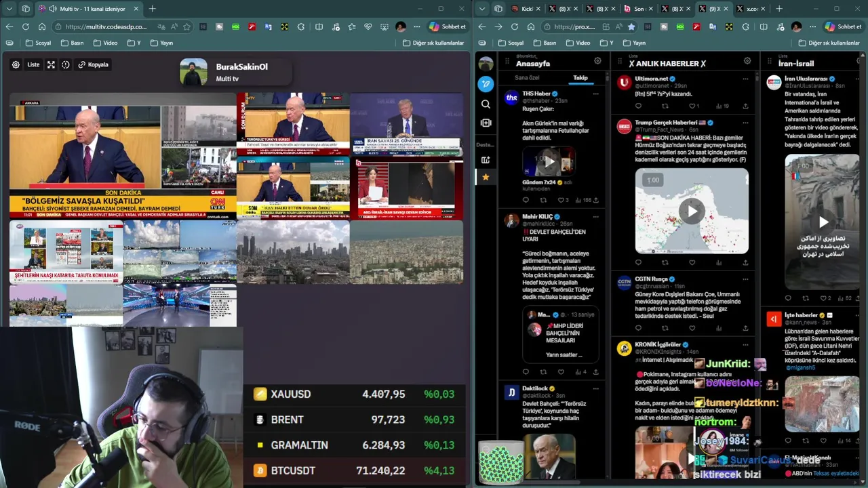
Task: Switch to the Son browser tab
Action: coord(638,9)
